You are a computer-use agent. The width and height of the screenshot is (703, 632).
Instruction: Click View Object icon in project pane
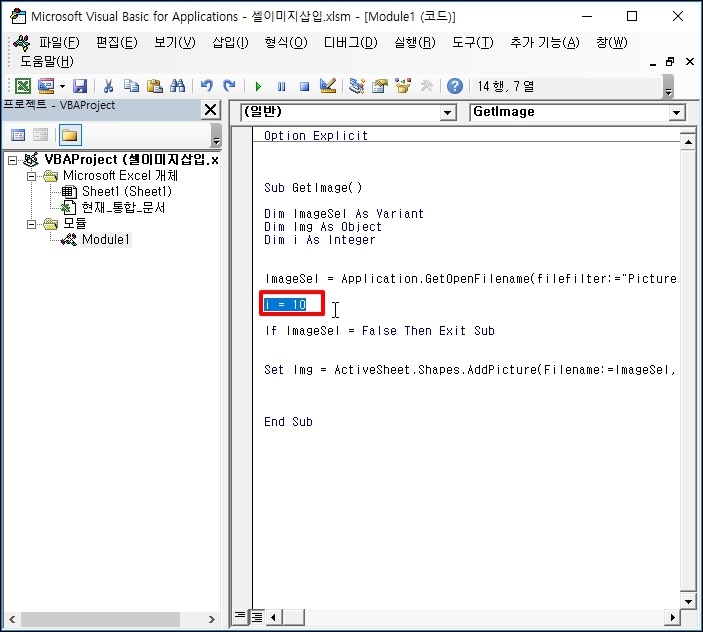pos(41,135)
